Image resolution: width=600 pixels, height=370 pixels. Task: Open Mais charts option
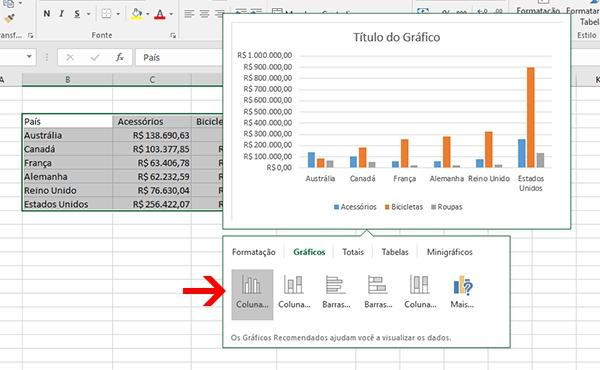click(x=462, y=293)
